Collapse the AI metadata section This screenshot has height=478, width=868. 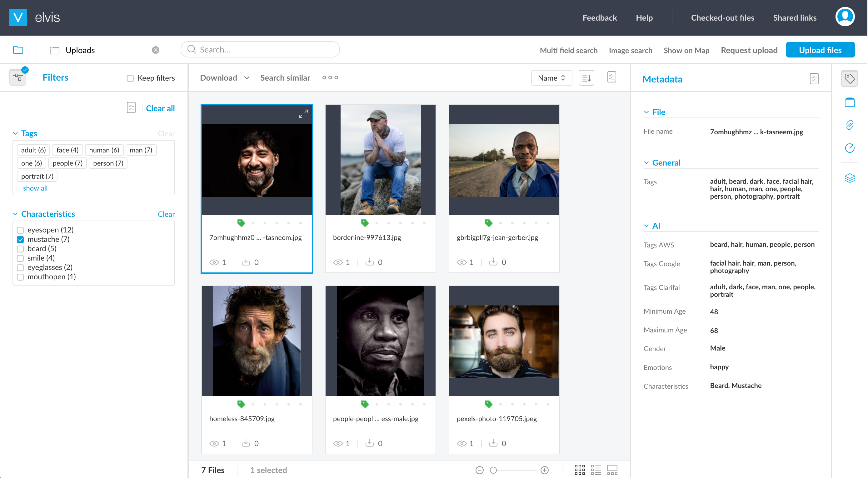[x=647, y=226]
